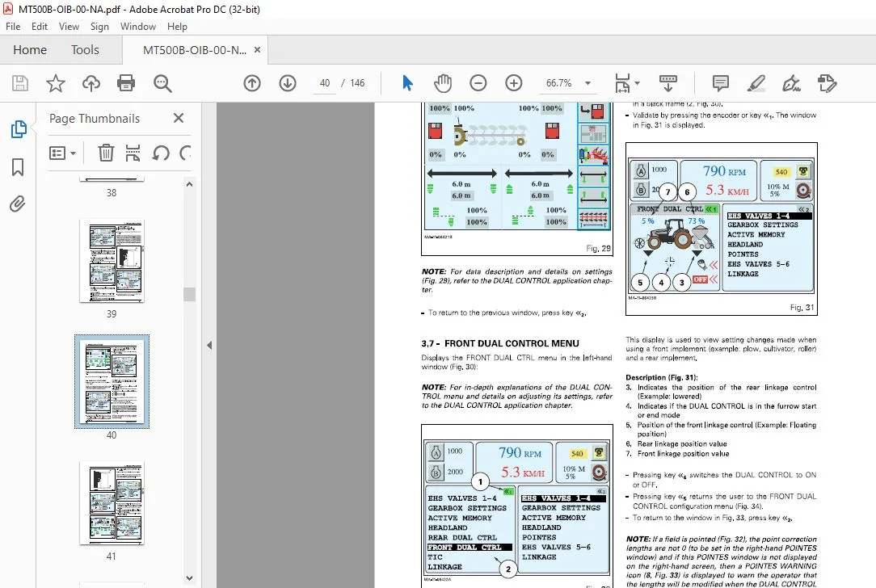This screenshot has height=588, width=876.
Task: Open the Attachments paperclip panel
Action: point(17,204)
